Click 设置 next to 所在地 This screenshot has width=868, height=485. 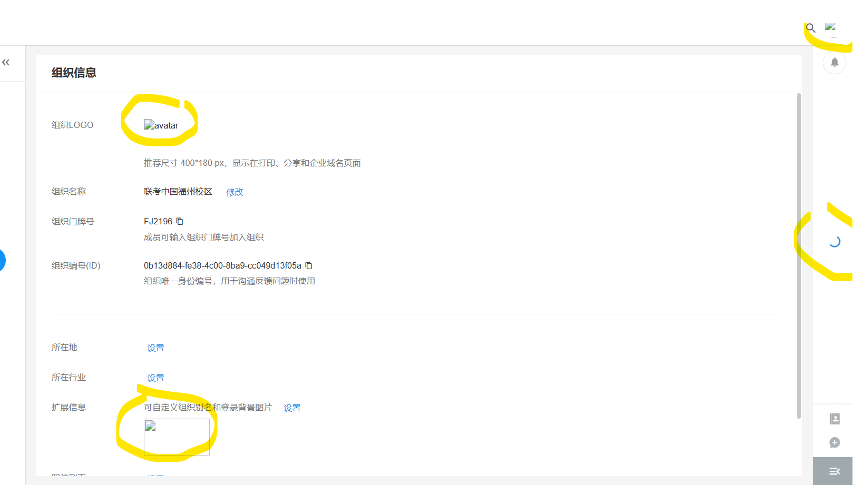coord(155,348)
